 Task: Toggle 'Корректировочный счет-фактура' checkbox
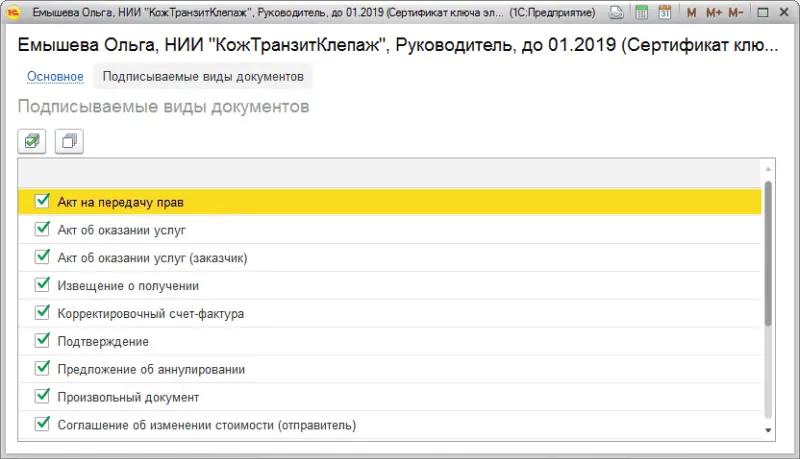pyautogui.click(x=42, y=312)
